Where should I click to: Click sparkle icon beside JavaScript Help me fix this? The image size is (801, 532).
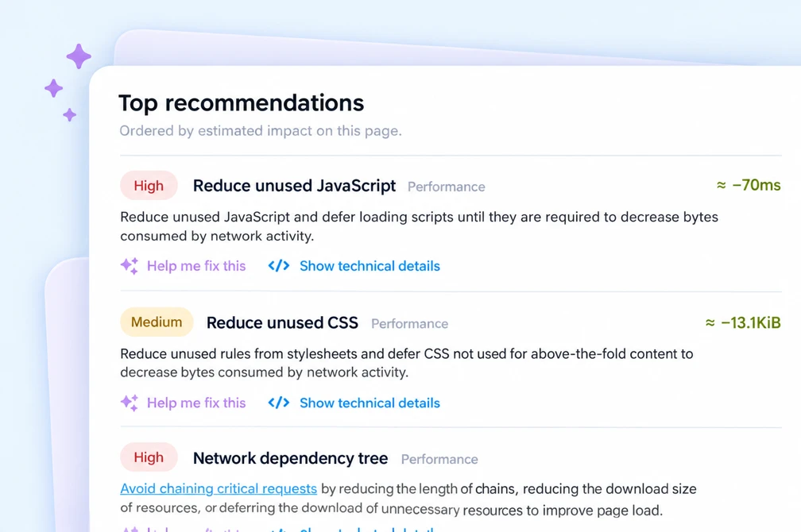click(130, 266)
